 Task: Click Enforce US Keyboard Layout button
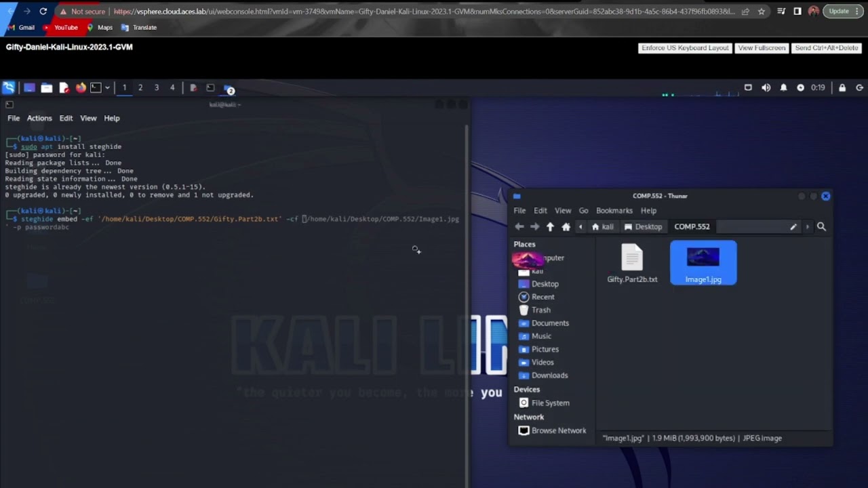(x=685, y=48)
